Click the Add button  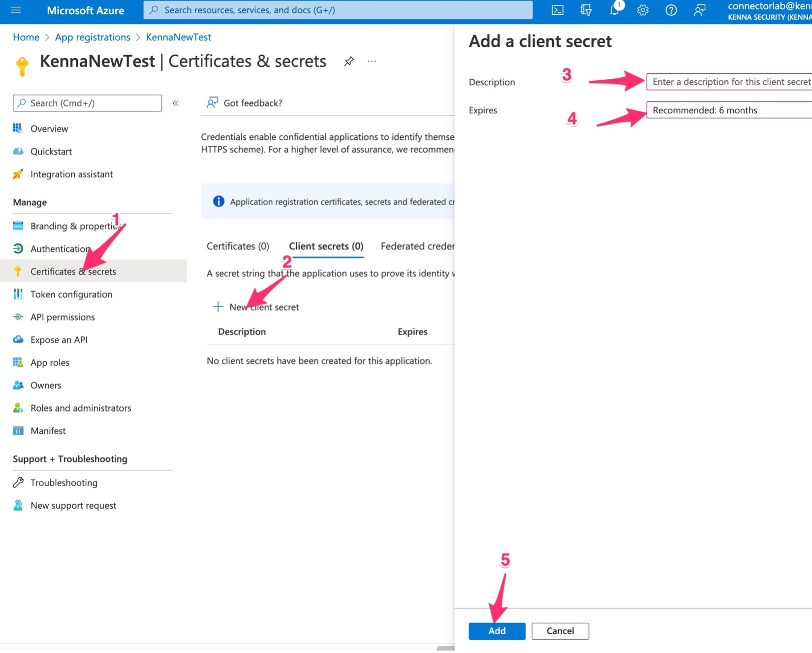(x=497, y=631)
